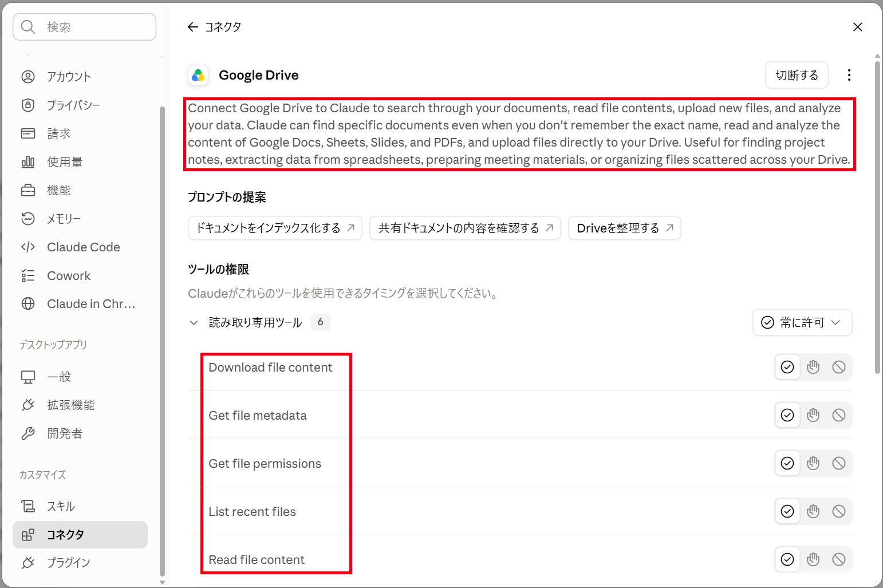The image size is (883, 588).
Task: Click the メモリー icon
Action: pyautogui.click(x=28, y=219)
